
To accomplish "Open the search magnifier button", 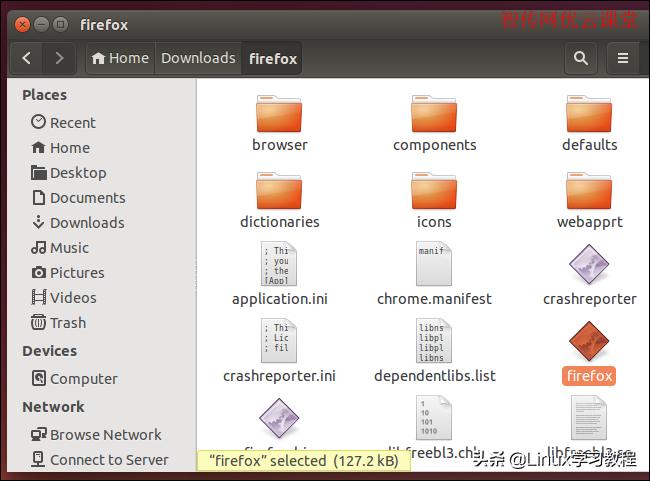I will point(581,58).
